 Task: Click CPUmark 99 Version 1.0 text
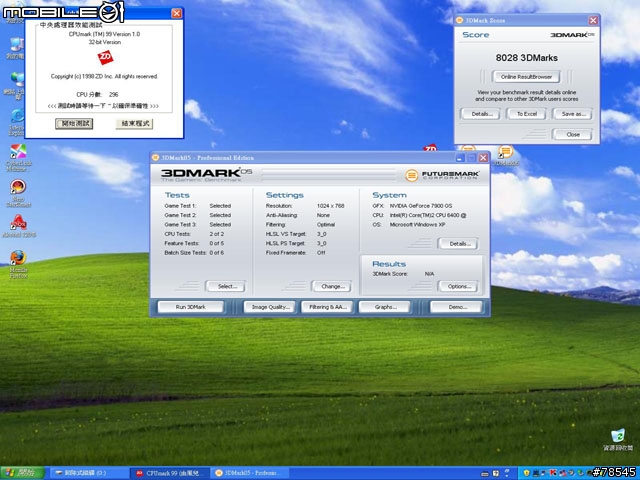pyautogui.click(x=104, y=34)
